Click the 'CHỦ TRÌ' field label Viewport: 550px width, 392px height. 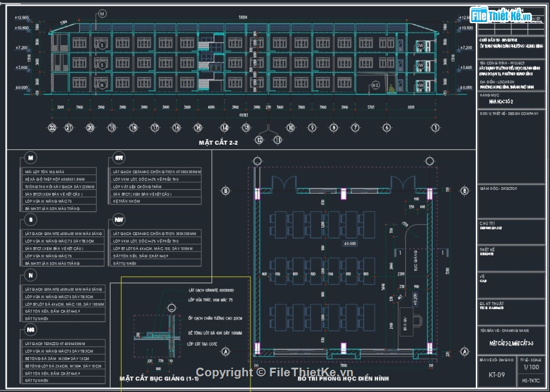(487, 224)
